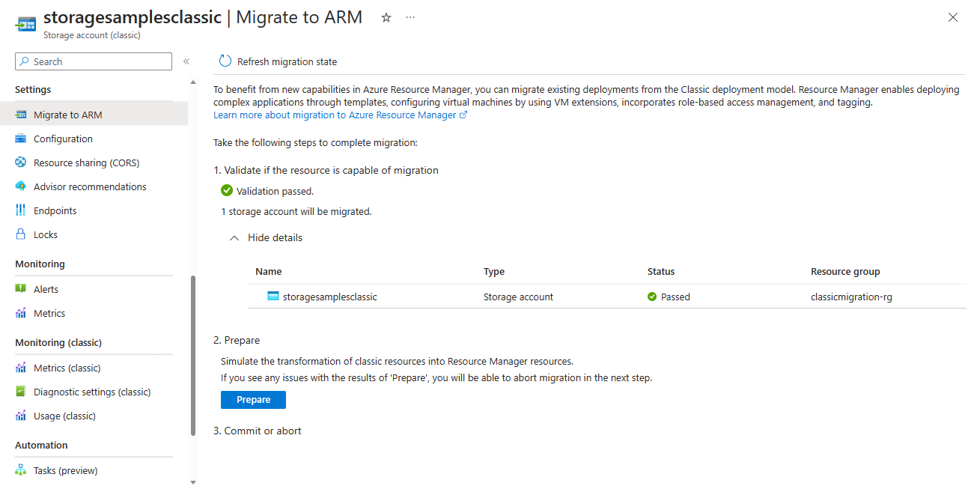Select storagesamplesclassic in the table
The height and width of the screenshot is (489, 980).
point(329,297)
